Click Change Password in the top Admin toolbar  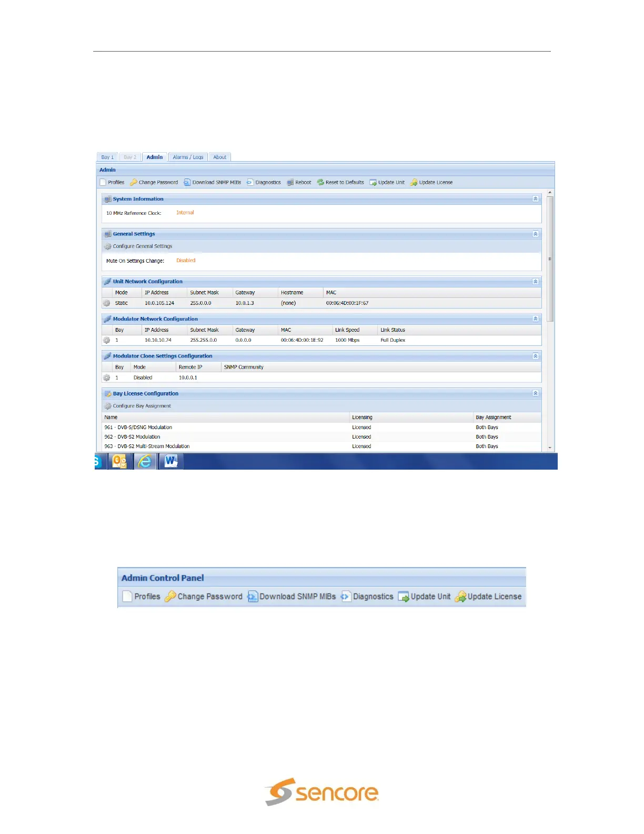coord(154,182)
